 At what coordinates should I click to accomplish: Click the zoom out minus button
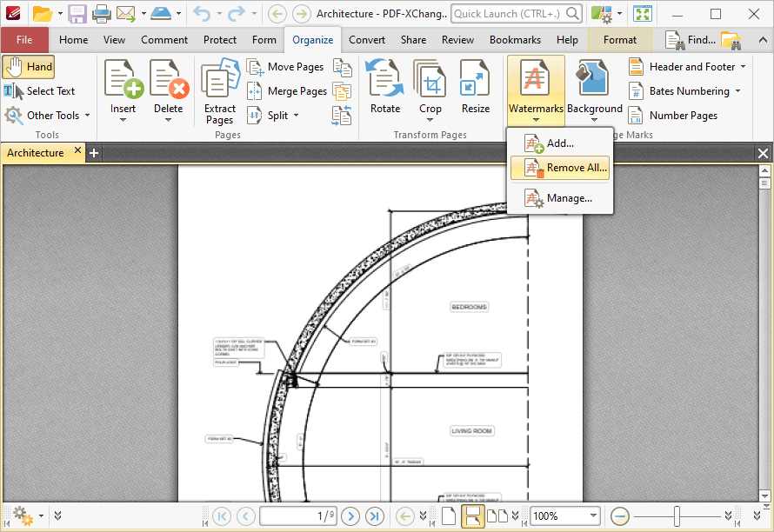620,515
